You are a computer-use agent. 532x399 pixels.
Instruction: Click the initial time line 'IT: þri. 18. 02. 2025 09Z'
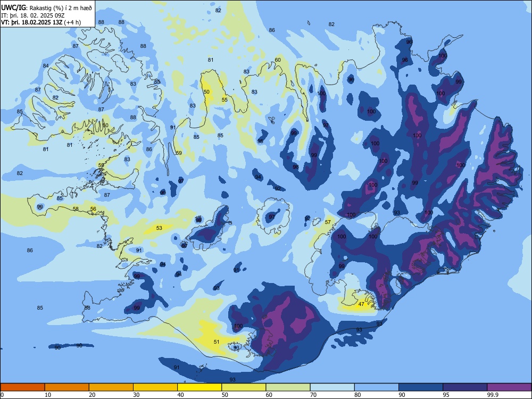click(x=34, y=15)
